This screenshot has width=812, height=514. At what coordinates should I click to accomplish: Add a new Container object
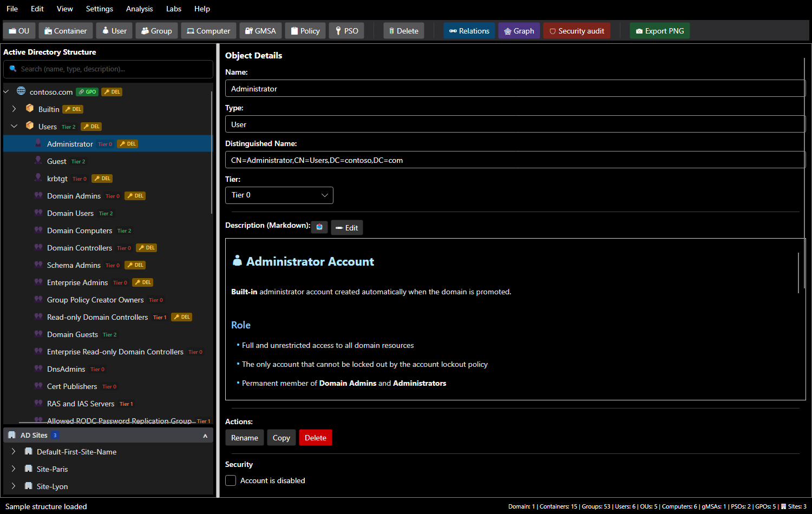pyautogui.click(x=66, y=31)
